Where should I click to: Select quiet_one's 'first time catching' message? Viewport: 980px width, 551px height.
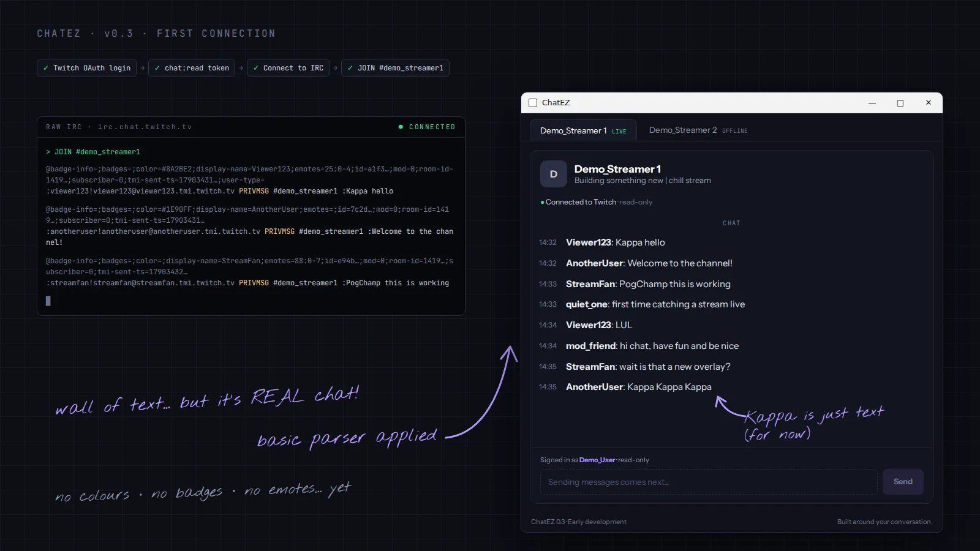[655, 304]
